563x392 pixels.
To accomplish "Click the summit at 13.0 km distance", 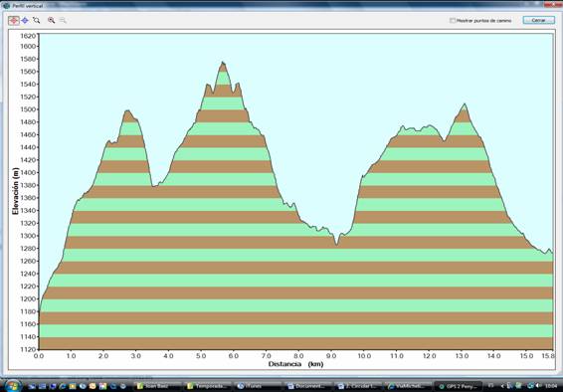I will tap(465, 104).
